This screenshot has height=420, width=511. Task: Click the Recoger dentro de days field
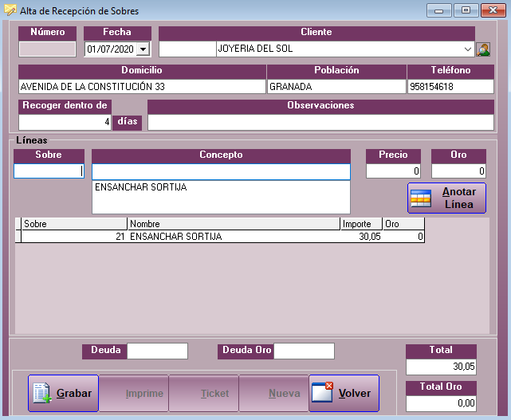[x=65, y=122]
